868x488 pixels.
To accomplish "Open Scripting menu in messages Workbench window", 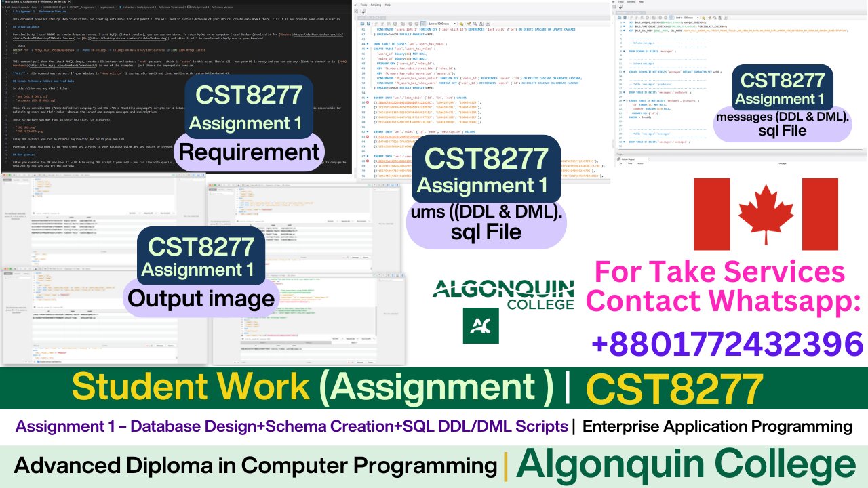I will click(631, 2).
